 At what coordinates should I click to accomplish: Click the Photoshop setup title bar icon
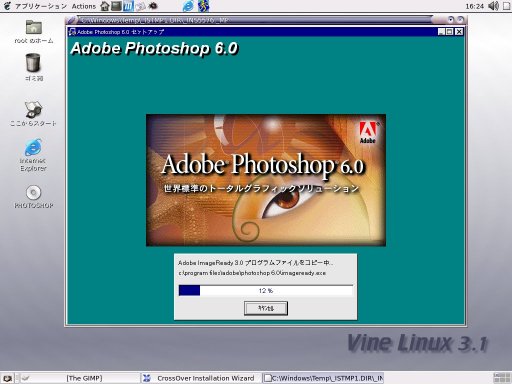72,32
